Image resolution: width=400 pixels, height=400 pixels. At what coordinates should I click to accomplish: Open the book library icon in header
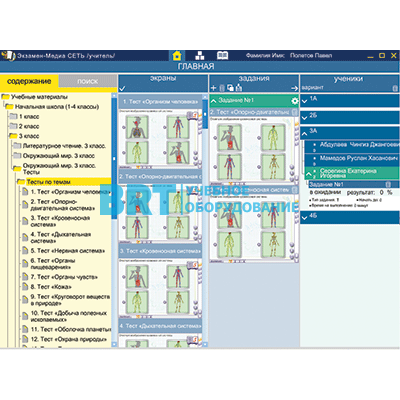coord(222,55)
